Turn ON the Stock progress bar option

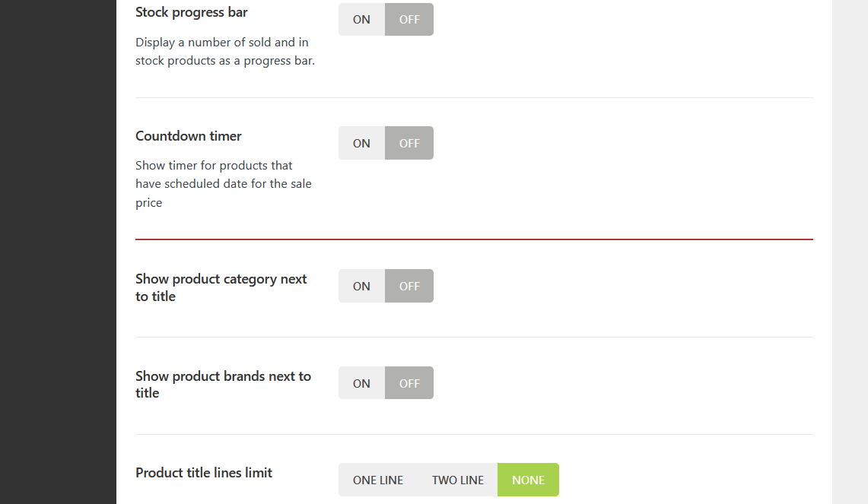point(361,20)
